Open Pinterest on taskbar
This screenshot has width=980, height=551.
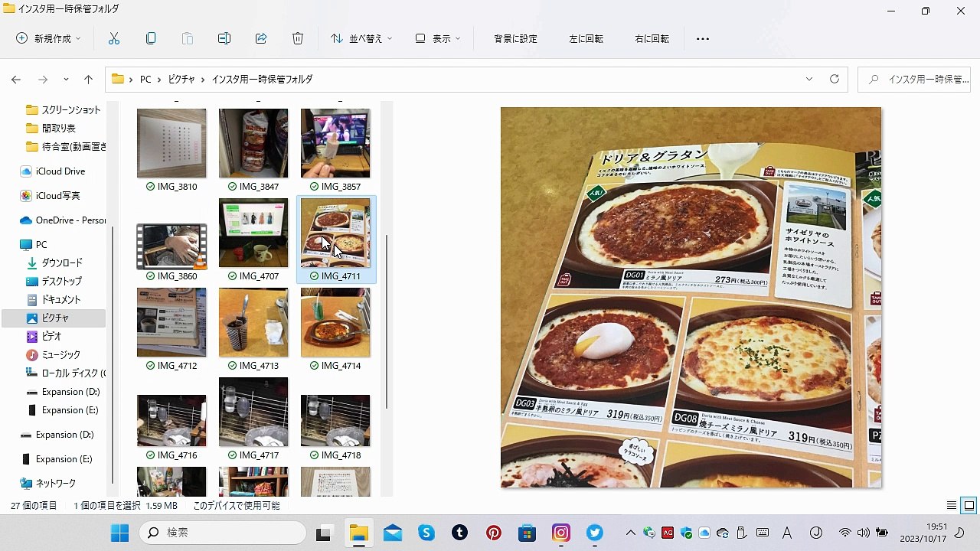tap(494, 533)
